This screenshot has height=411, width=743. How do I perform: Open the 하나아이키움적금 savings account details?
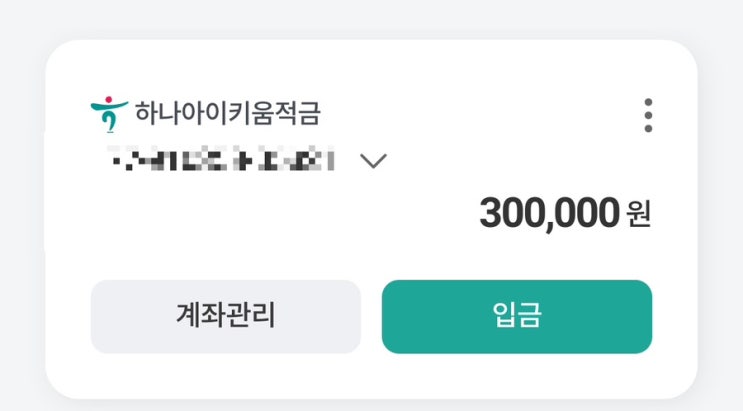point(227,113)
